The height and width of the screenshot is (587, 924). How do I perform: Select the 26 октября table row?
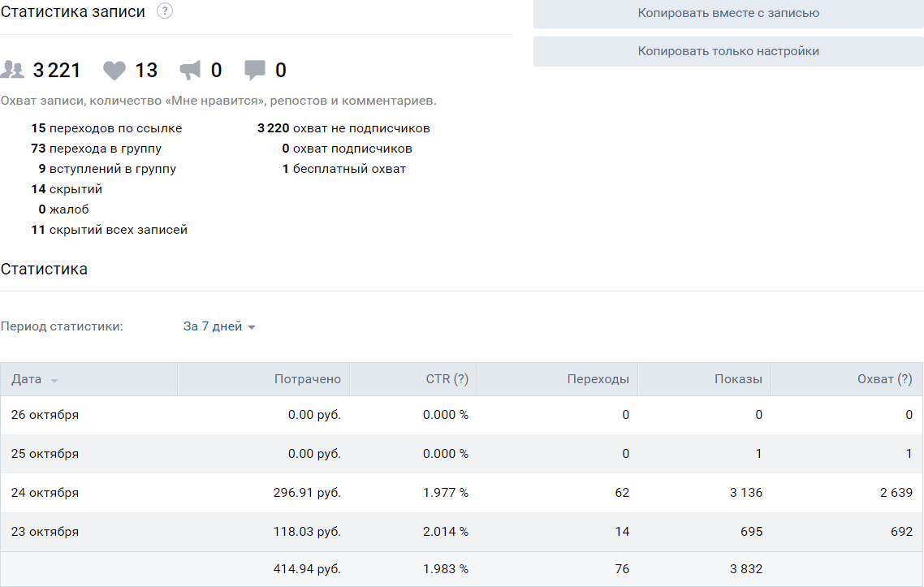click(461, 415)
